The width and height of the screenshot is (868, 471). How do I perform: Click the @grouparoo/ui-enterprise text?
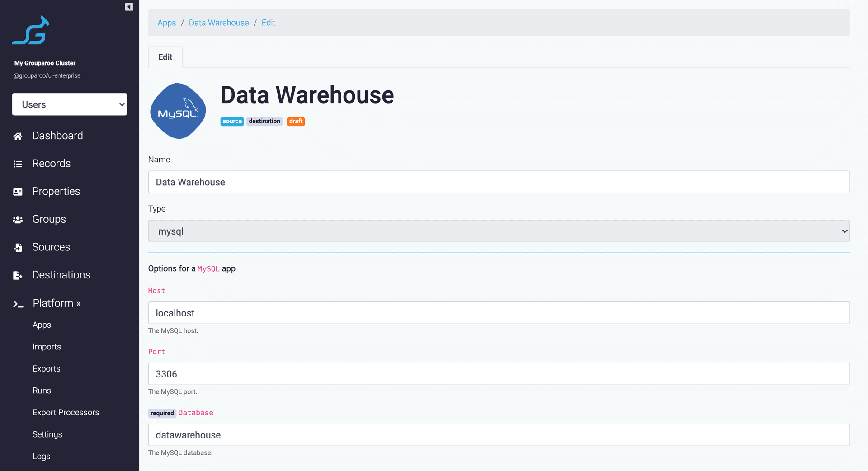pos(47,76)
